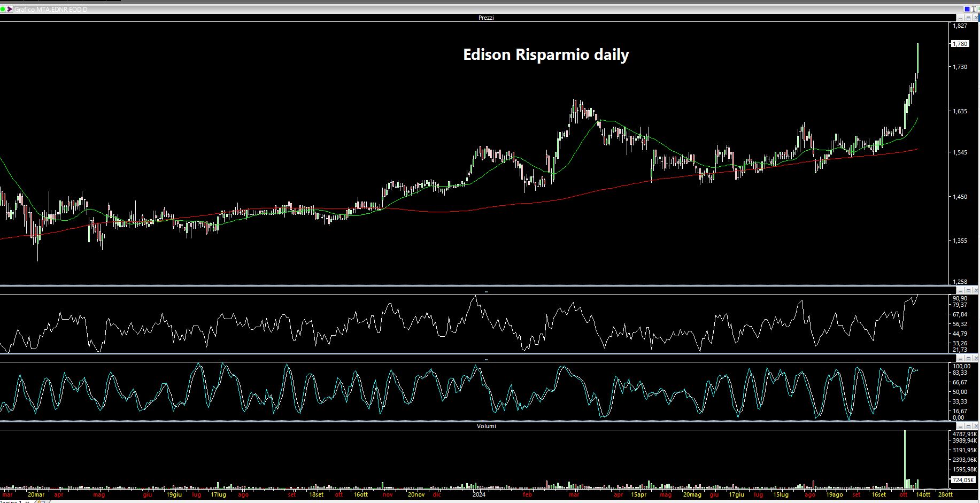980x503 pixels.
Task: Click the 16,67 stochastic axis value
Action: [960, 411]
